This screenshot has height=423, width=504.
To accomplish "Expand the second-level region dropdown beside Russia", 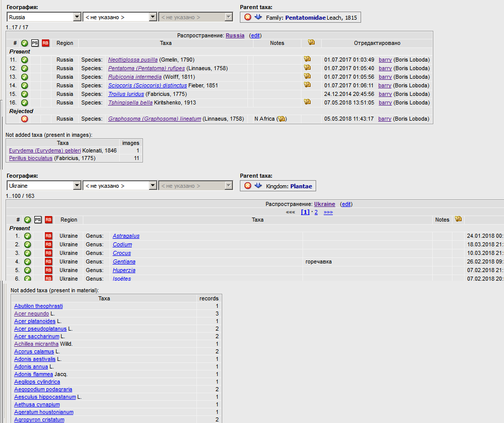I will coord(153,17).
